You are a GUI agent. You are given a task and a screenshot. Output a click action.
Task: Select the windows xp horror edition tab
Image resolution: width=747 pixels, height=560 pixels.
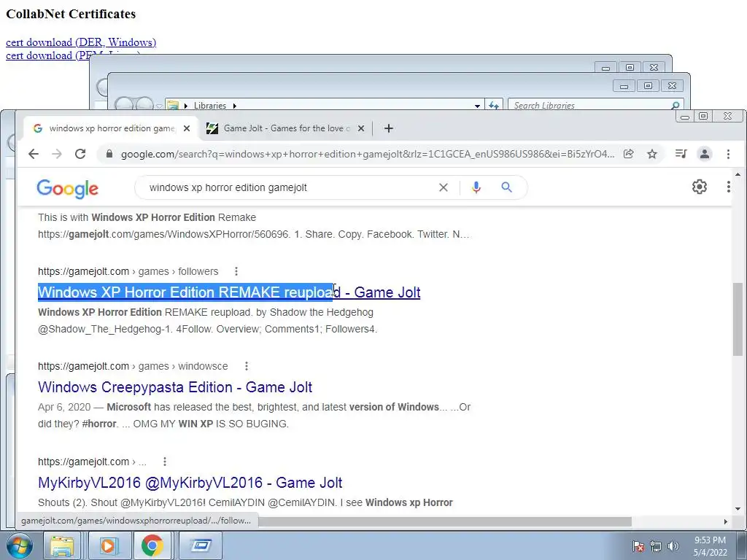tap(111, 128)
